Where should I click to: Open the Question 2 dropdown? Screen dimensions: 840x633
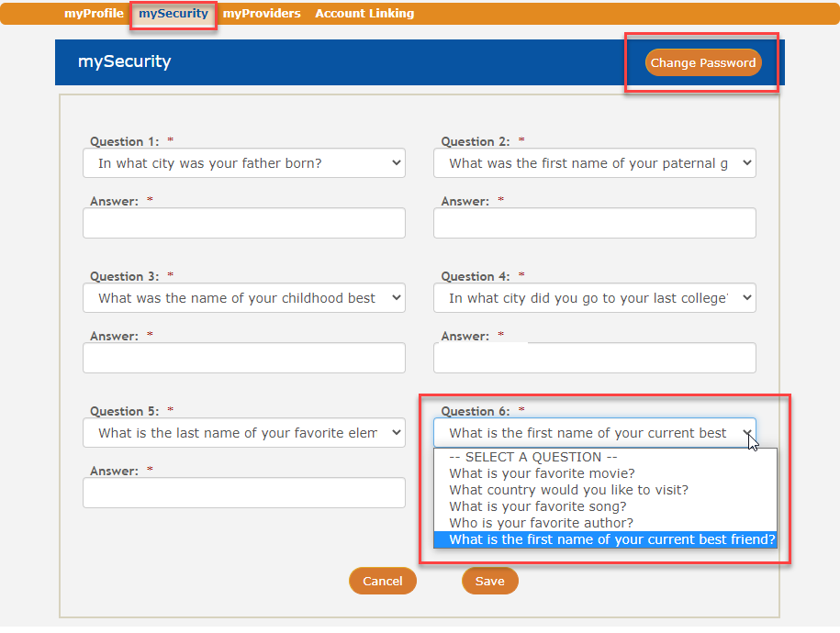pyautogui.click(x=595, y=163)
